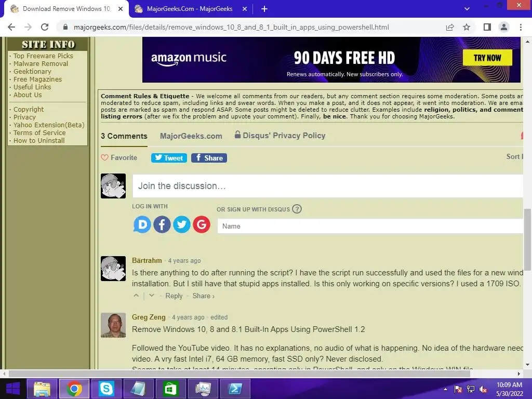Viewport: 532px width, 399px height.
Task: Log in with the Facebook icon
Action: click(x=162, y=224)
